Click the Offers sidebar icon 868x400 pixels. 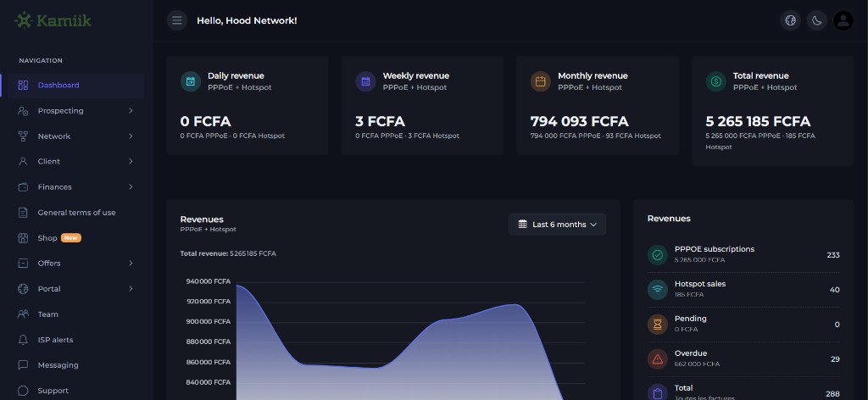tap(23, 264)
